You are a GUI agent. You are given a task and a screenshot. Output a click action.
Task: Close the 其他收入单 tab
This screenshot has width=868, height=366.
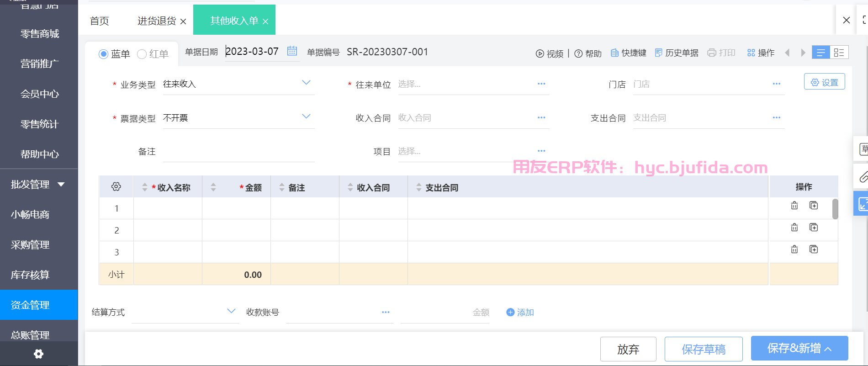[x=265, y=21]
